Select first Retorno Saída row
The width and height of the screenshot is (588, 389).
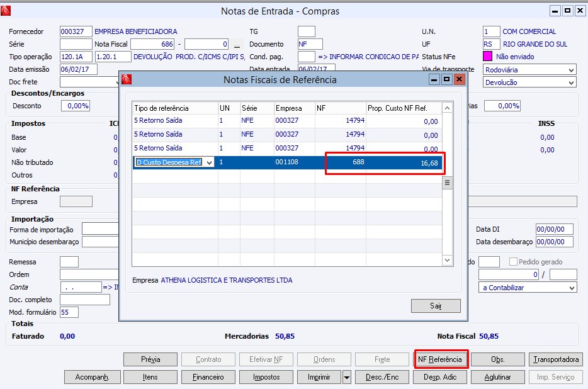pos(288,121)
